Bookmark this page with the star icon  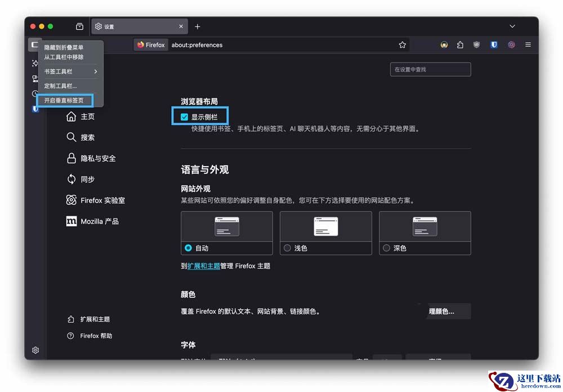tap(402, 45)
